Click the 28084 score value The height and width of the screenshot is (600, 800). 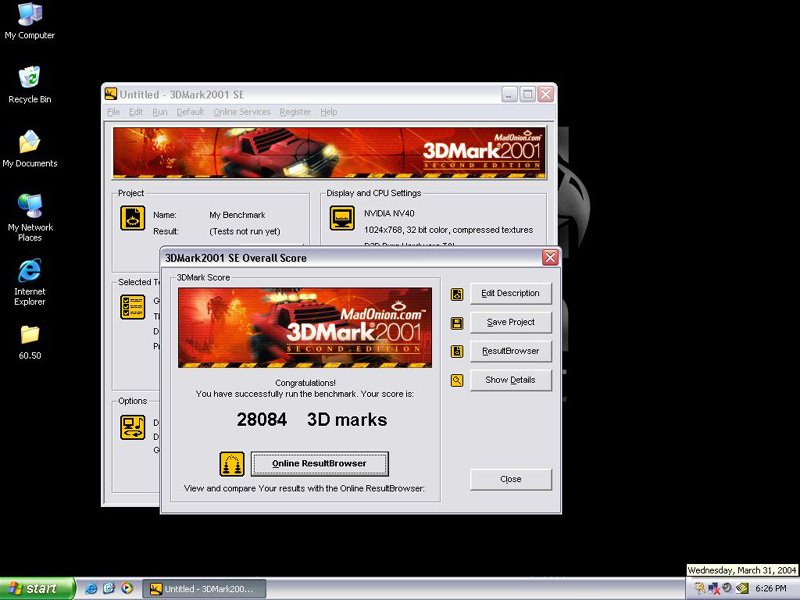(262, 419)
